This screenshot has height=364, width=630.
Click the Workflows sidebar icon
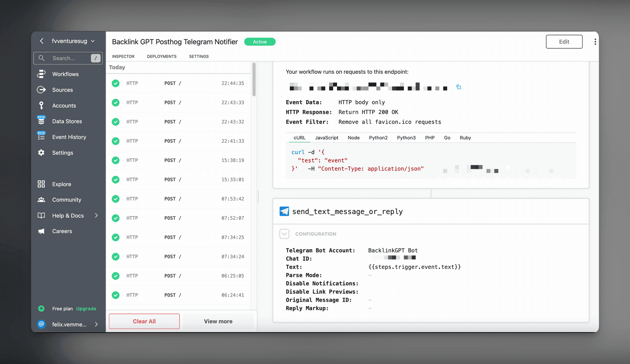pos(41,74)
